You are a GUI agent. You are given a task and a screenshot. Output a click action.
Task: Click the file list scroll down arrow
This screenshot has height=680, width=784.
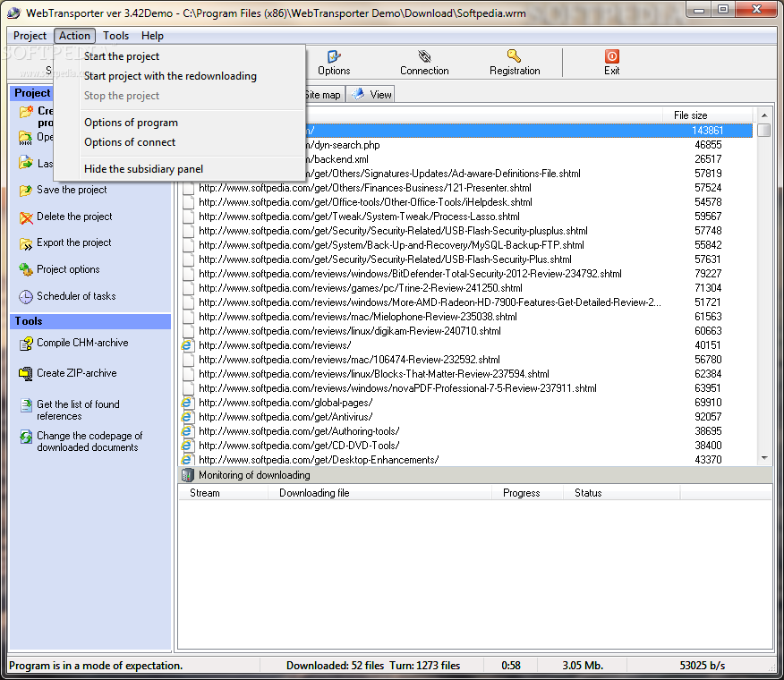pos(764,458)
